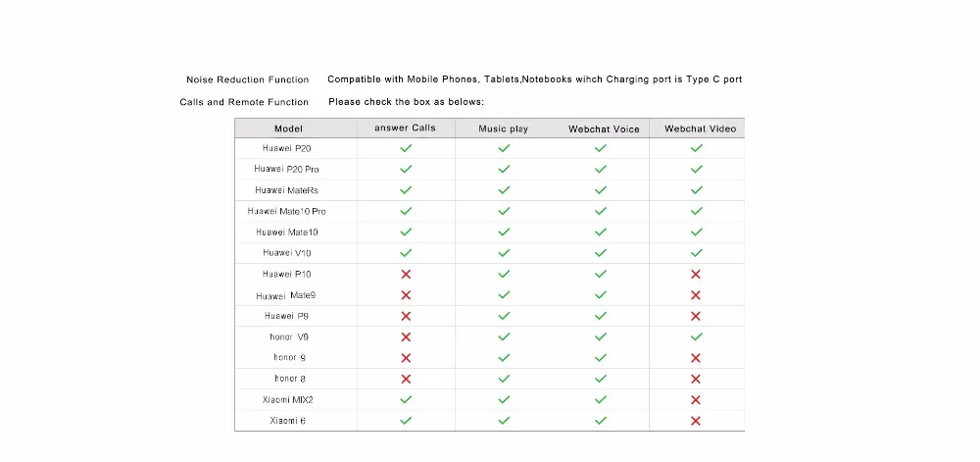Click the Calls and Remote Function label
Viewport: 980px width, 462px height.
[244, 102]
